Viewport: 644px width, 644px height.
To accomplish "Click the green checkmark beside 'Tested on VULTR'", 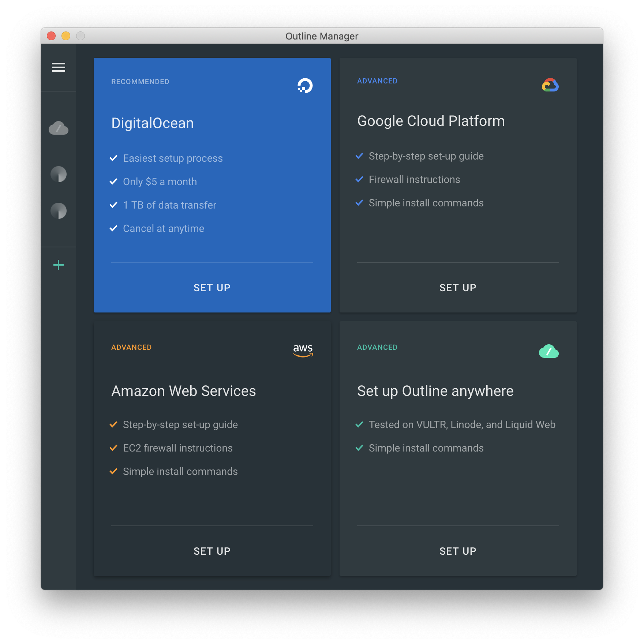I will click(359, 424).
